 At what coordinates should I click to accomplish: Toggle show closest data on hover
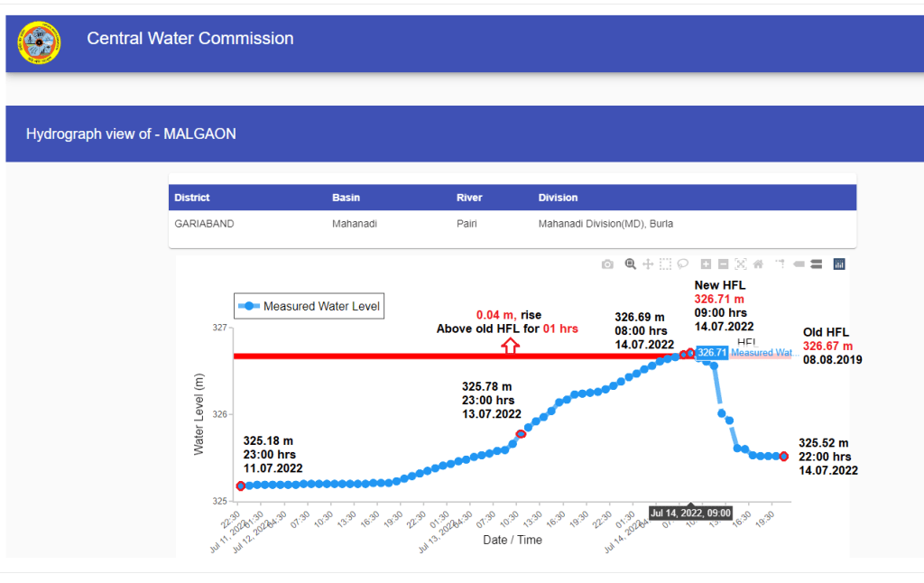799,264
